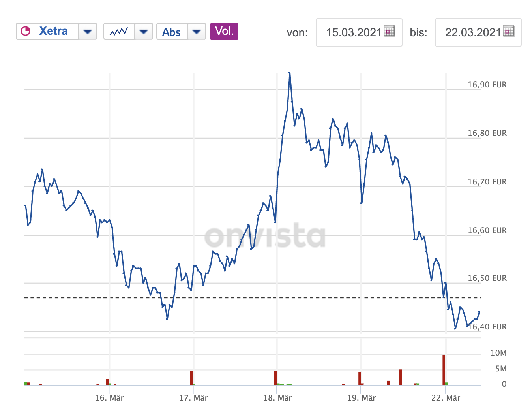Viewport: 532px width, 414px height.
Task: Click the line chart type icon
Action: pos(119,32)
